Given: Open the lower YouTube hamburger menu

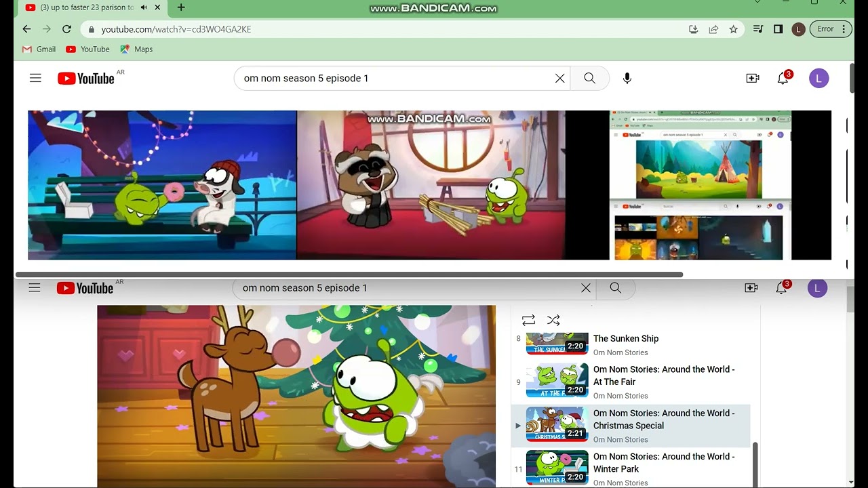Looking at the screenshot, I should click(x=35, y=288).
